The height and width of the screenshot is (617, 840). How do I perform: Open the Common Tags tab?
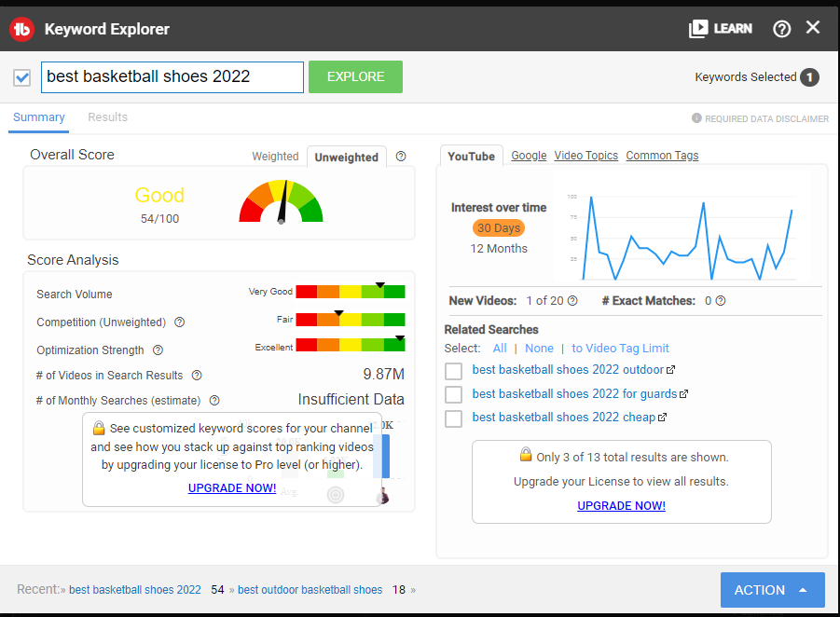coord(662,156)
